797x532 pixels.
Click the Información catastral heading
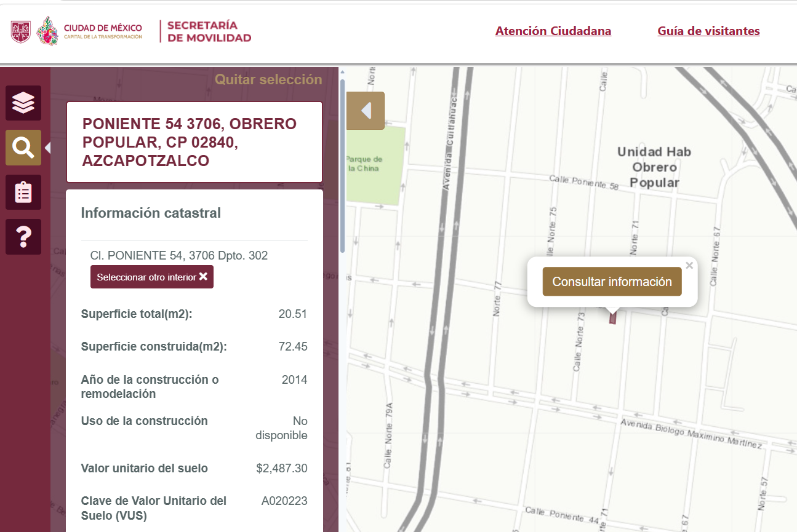click(151, 213)
